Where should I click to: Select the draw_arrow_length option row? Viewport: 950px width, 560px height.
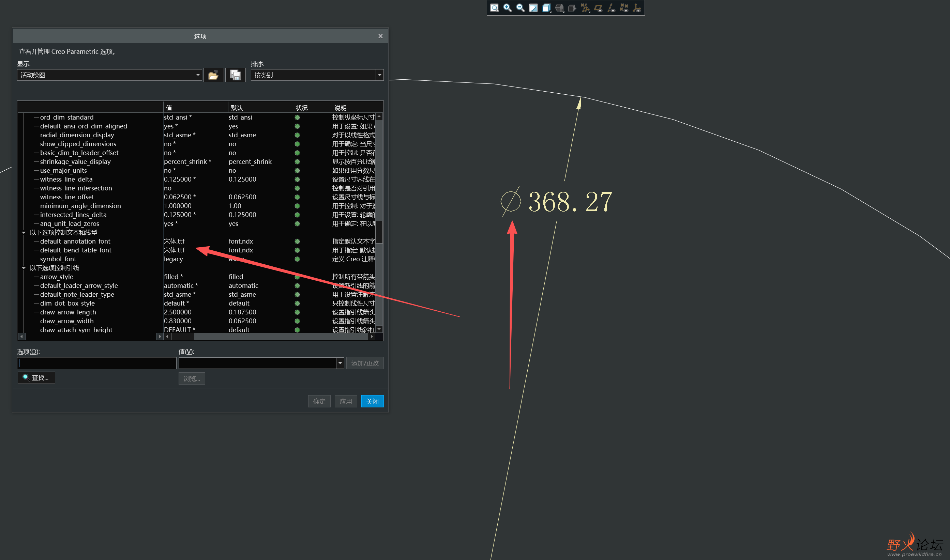tap(68, 312)
